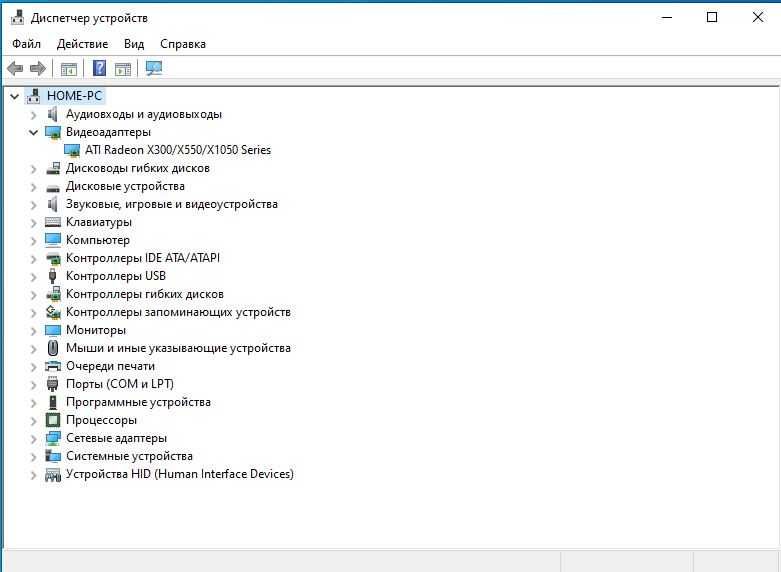The image size is (781, 572).
Task: Select Программные устройства label
Action: [x=138, y=402]
